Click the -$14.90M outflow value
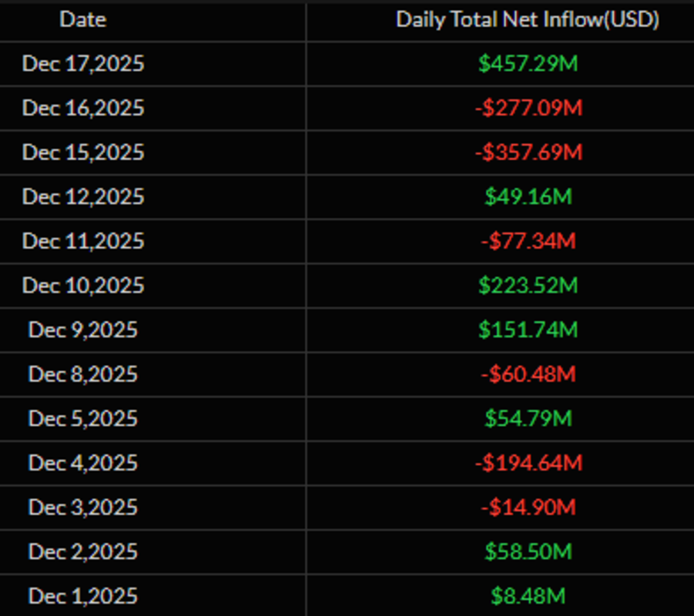 (x=528, y=507)
